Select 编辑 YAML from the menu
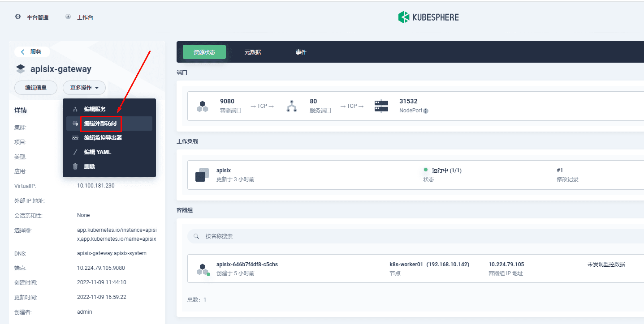 [109, 152]
